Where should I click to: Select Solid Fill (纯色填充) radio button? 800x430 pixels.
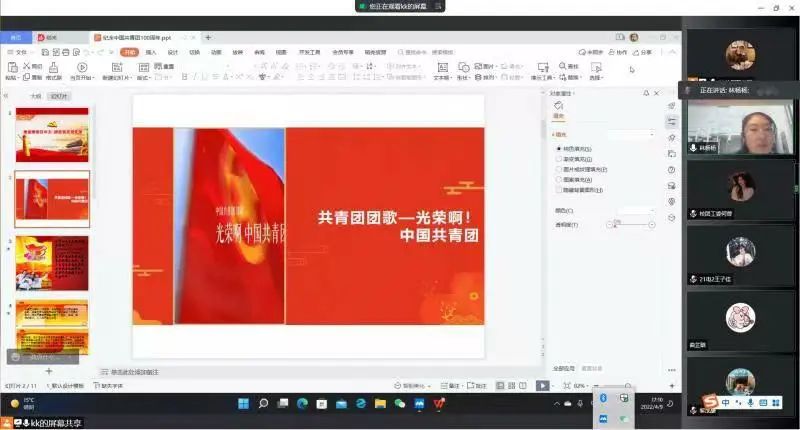pyautogui.click(x=559, y=149)
